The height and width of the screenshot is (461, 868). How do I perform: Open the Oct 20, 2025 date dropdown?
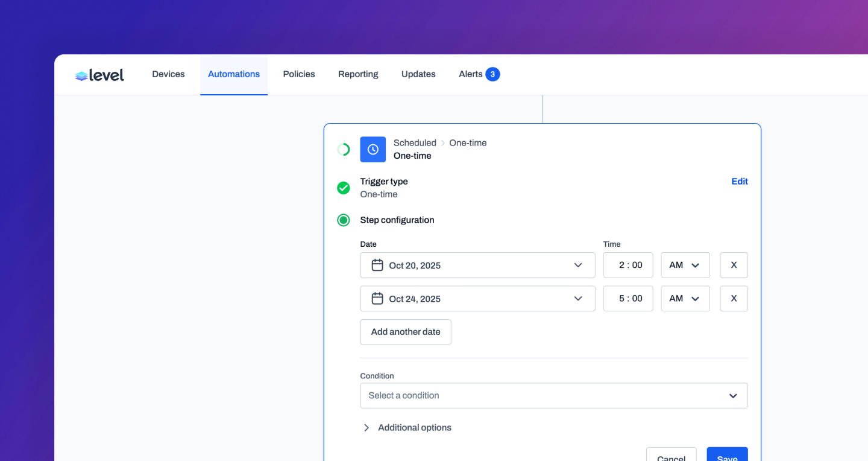[x=477, y=265]
